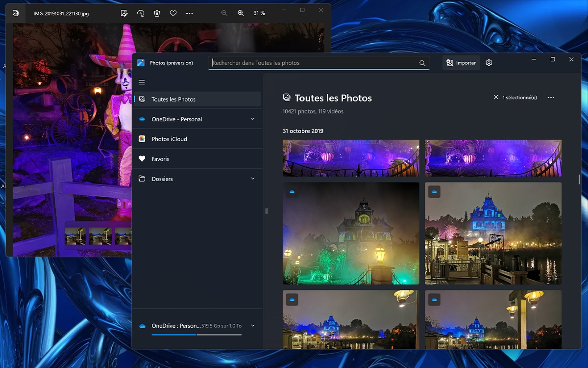Open Photos settings with the gear icon

coord(489,63)
